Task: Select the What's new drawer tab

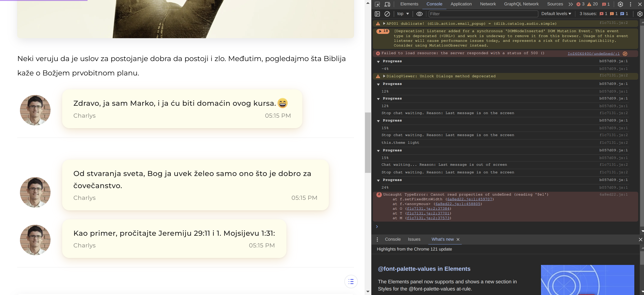Action: point(442,240)
